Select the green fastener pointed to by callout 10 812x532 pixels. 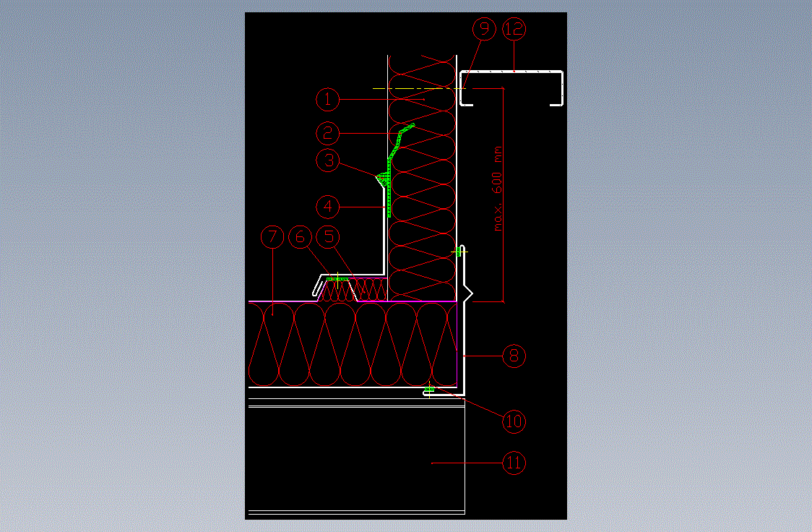coord(429,390)
